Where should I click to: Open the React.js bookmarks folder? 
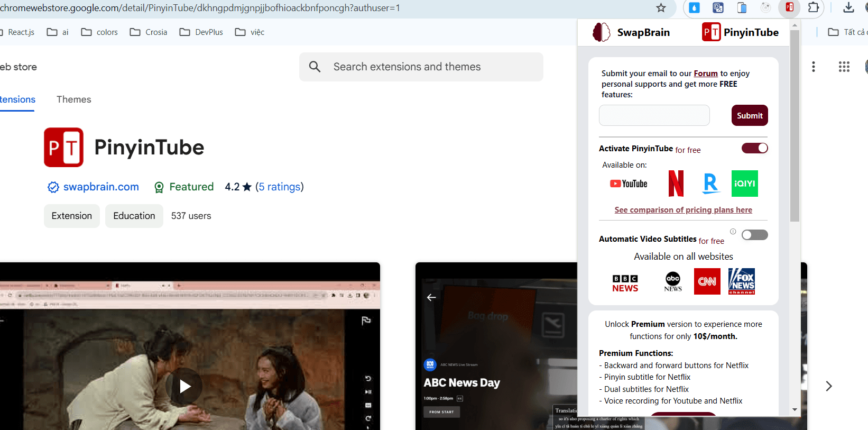click(x=17, y=32)
